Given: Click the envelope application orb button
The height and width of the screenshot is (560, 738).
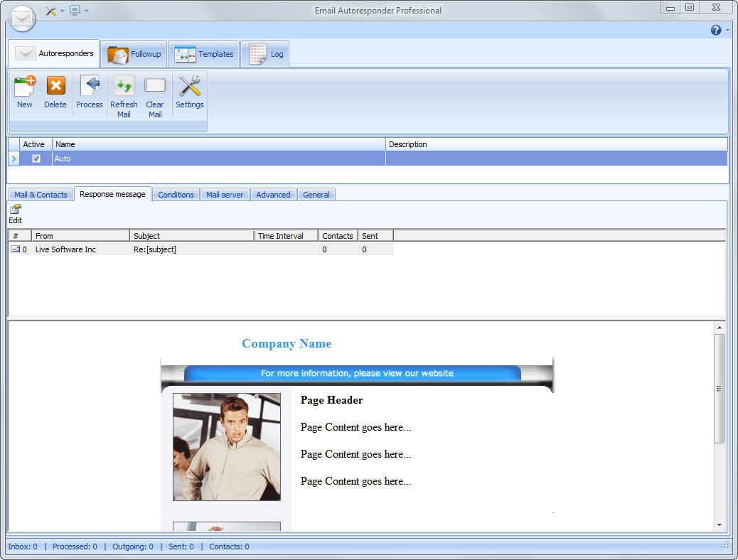Looking at the screenshot, I should [22, 18].
